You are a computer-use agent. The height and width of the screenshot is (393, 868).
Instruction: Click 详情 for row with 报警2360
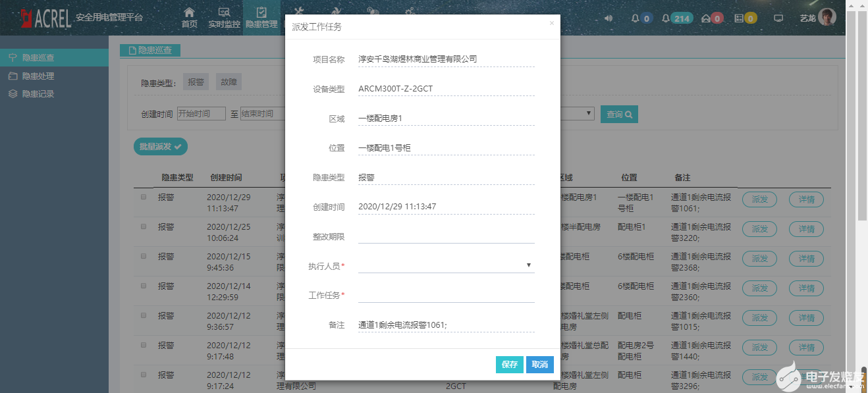(806, 288)
